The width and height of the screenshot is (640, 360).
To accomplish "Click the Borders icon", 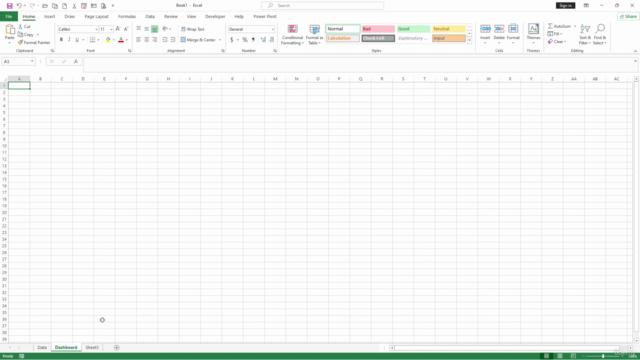I will [93, 40].
